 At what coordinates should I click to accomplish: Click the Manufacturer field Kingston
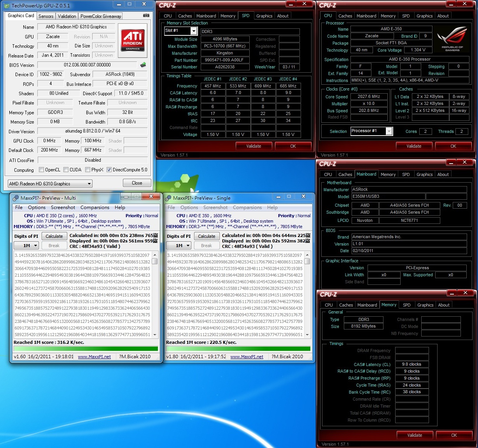[x=225, y=53]
